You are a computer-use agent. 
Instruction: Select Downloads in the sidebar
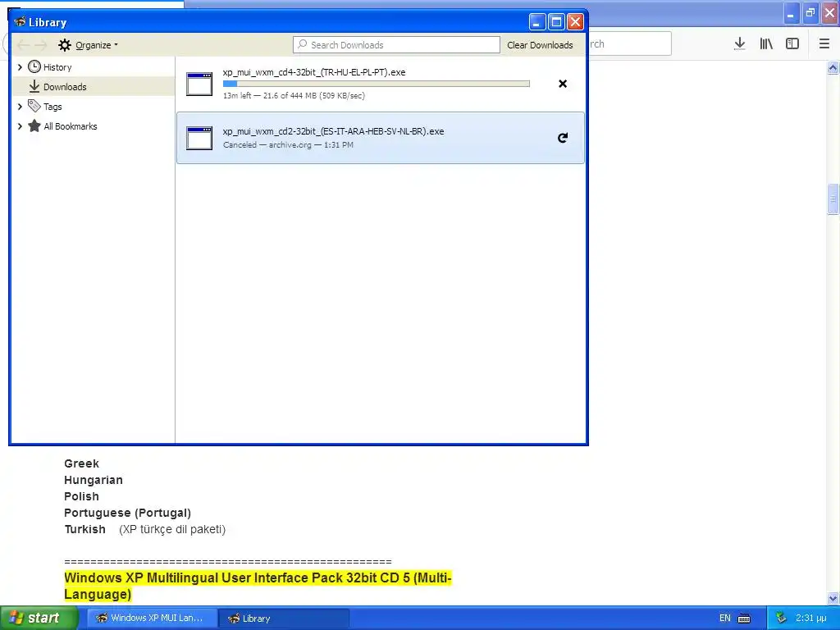(x=94, y=87)
